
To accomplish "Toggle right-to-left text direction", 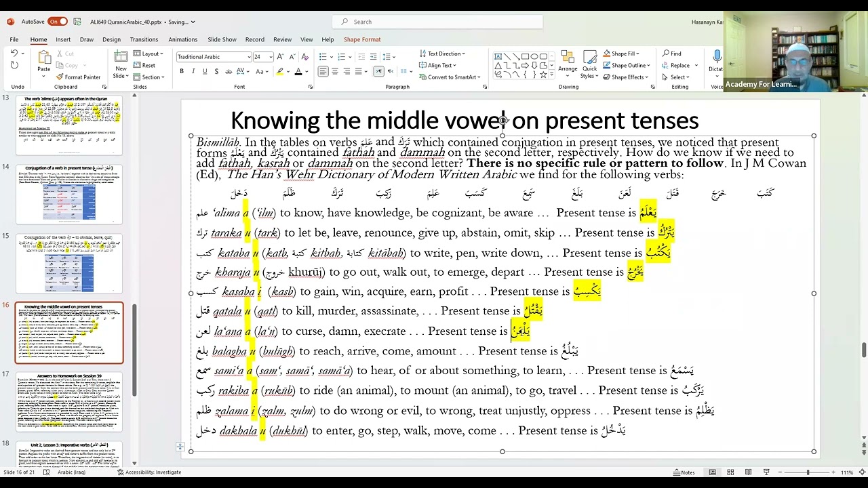I will 391,71.
